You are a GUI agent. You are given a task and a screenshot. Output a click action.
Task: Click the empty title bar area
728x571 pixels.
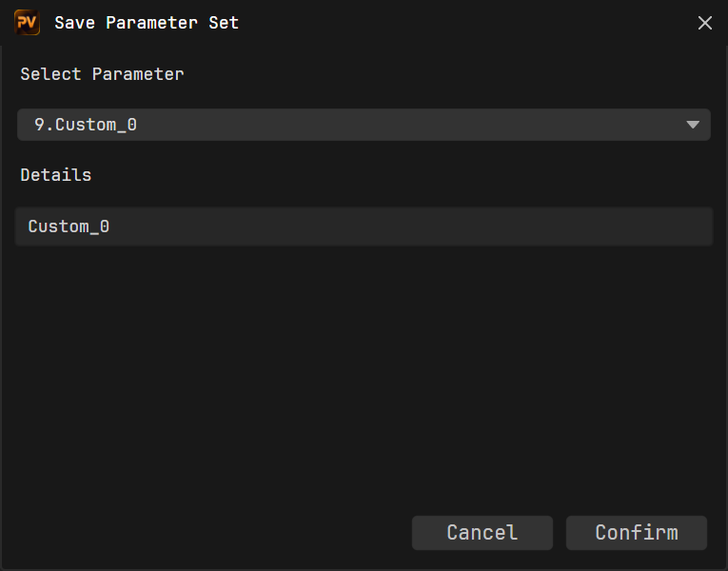457,23
